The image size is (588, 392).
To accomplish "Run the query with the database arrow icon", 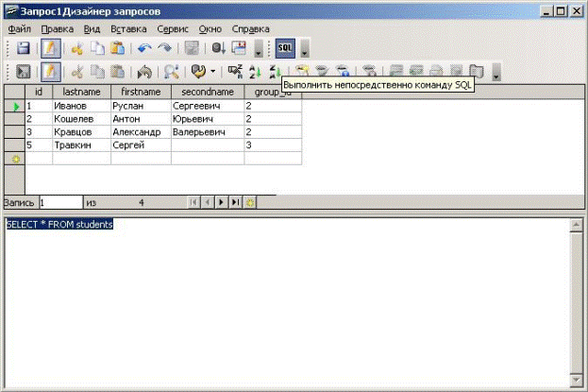I will (x=219, y=48).
